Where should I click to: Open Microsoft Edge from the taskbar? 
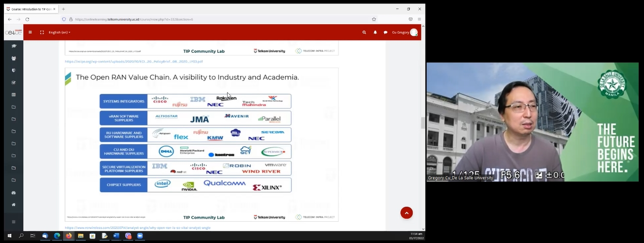57,236
